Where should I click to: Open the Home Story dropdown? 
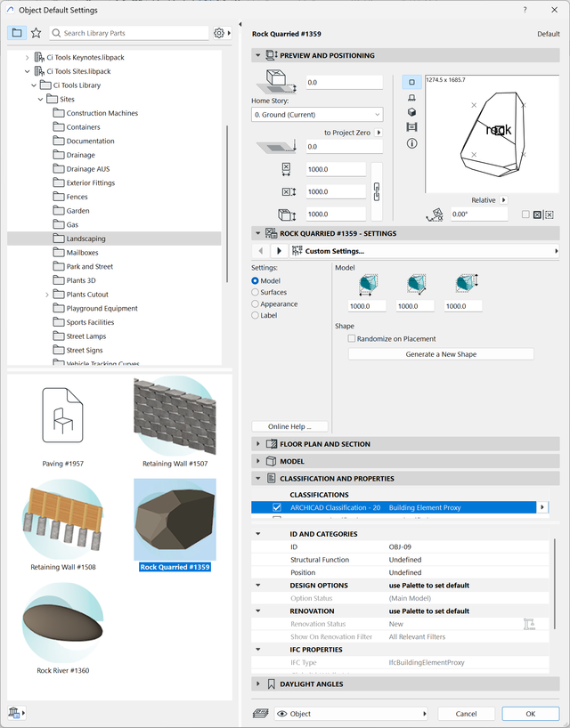317,115
